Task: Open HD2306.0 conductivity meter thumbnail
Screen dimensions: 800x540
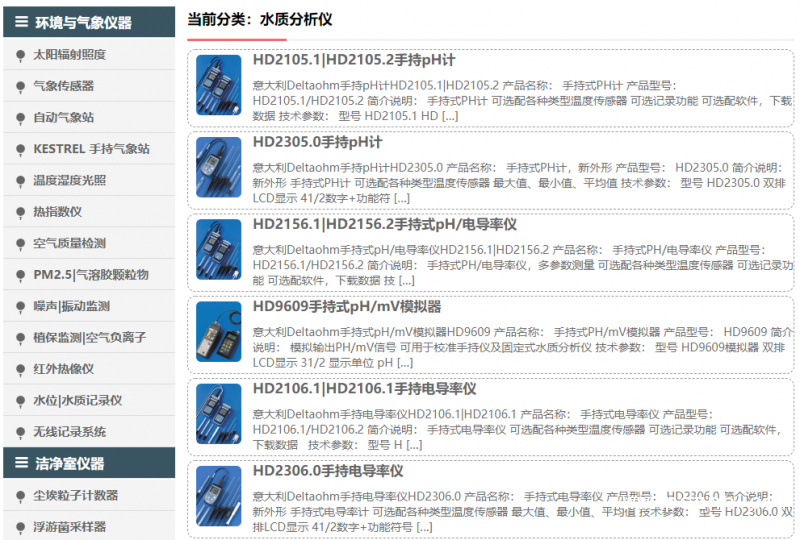Action: (x=218, y=495)
